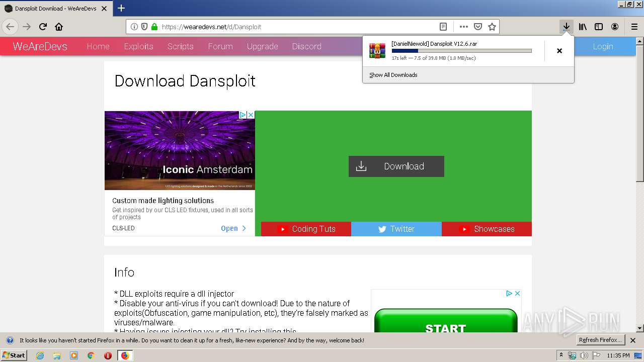Open the downloads toolbar arrow
This screenshot has height=362, width=644.
pos(567,27)
